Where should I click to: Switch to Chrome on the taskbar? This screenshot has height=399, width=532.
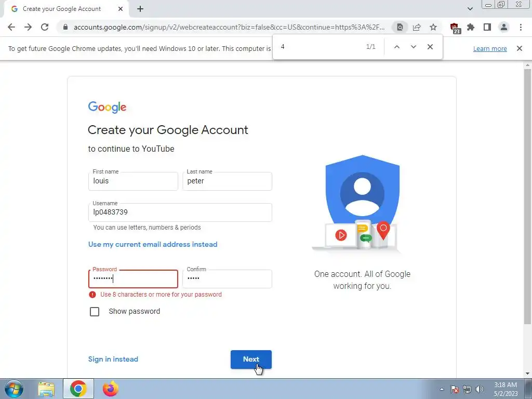78,389
